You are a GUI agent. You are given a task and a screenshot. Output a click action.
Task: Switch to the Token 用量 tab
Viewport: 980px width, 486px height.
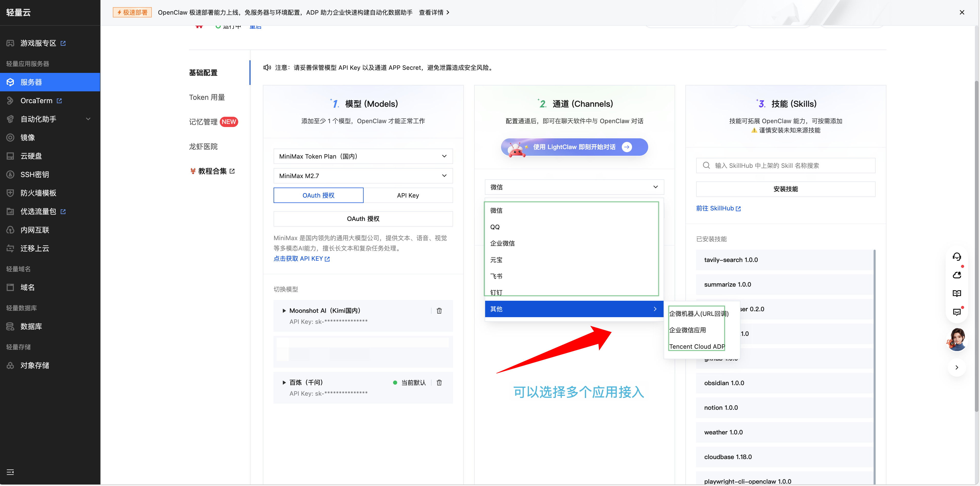207,98
